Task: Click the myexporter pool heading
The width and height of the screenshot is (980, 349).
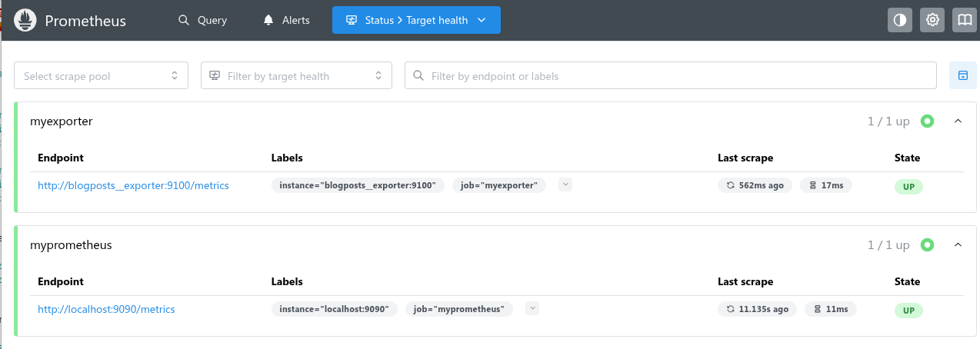Action: [x=62, y=121]
